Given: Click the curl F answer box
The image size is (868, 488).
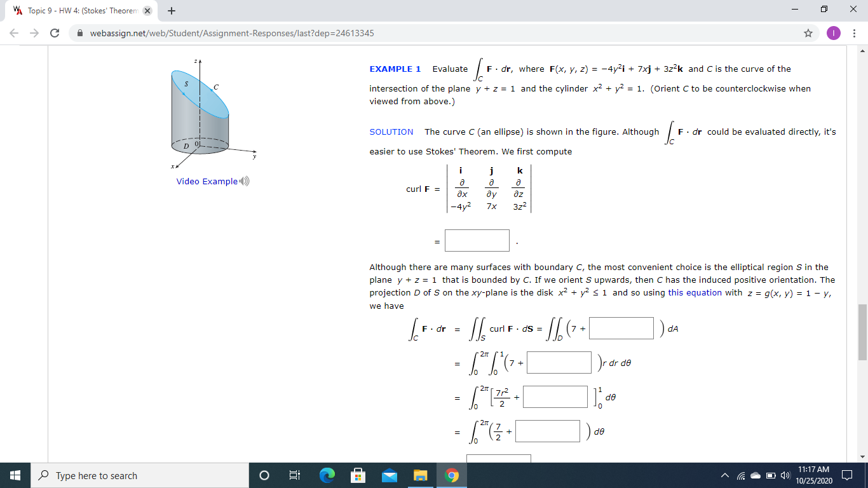Looking at the screenshot, I should point(477,240).
